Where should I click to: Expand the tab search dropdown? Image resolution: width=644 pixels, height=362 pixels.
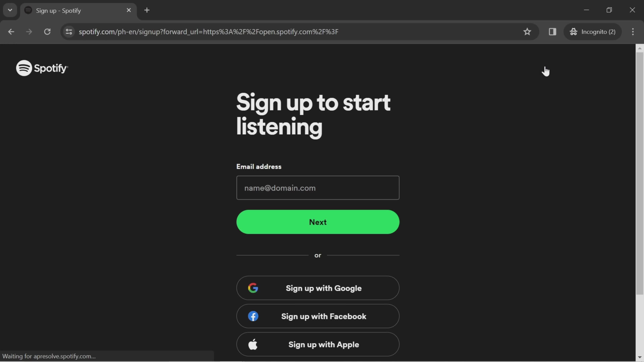(10, 10)
